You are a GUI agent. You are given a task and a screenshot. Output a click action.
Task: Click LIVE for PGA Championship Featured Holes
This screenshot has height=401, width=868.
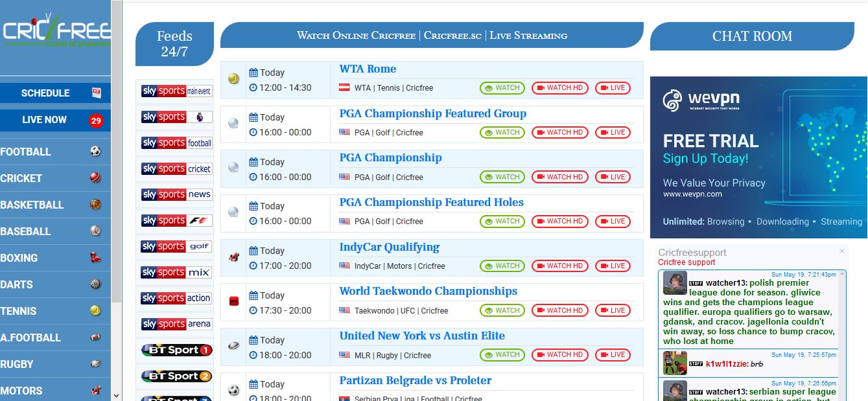[x=613, y=221]
